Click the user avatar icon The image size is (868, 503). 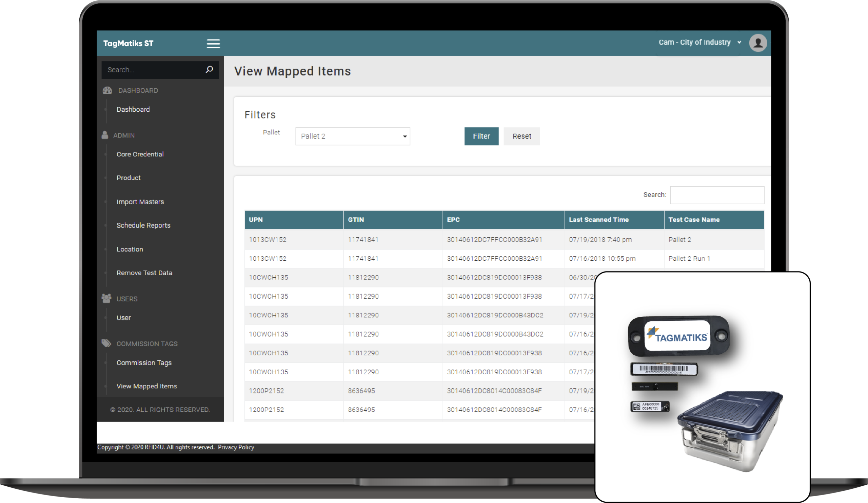757,43
